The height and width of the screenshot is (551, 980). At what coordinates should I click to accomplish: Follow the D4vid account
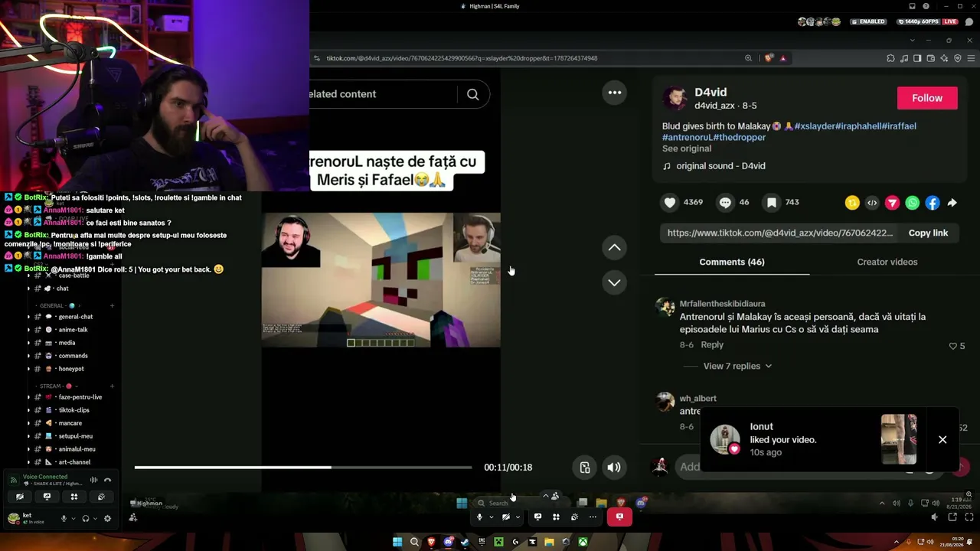(927, 98)
